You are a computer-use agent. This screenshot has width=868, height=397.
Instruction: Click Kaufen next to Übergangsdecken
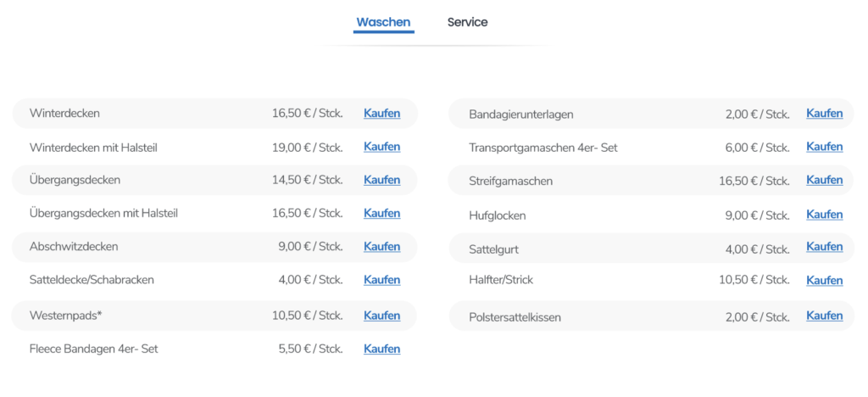381,180
